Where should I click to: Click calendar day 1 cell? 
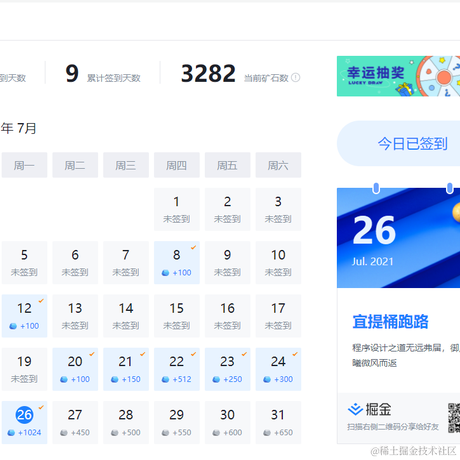pos(177,209)
